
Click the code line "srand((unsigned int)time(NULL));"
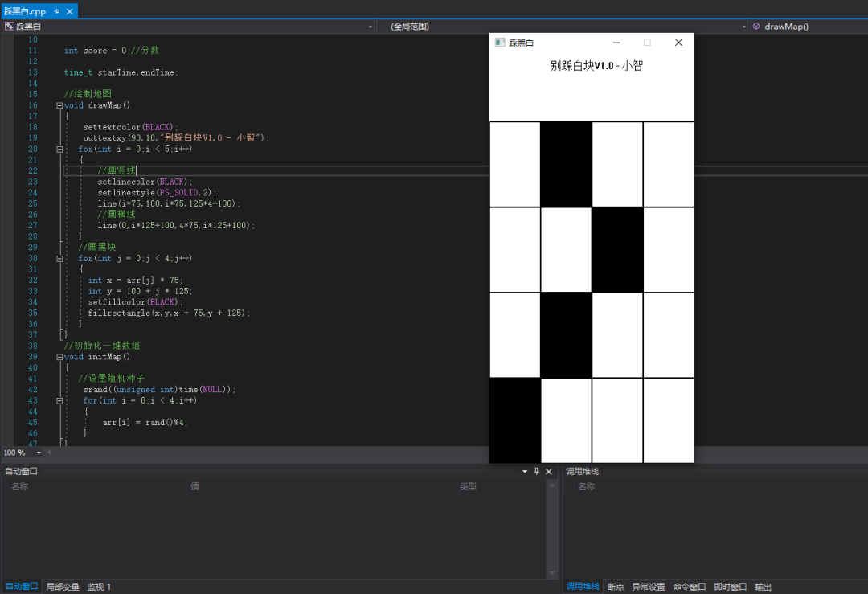[159, 390]
